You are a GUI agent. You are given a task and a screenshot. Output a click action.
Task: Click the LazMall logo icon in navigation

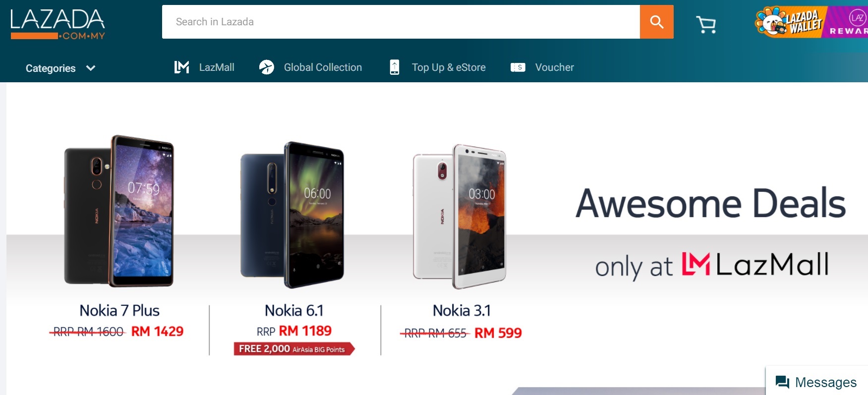(x=181, y=67)
